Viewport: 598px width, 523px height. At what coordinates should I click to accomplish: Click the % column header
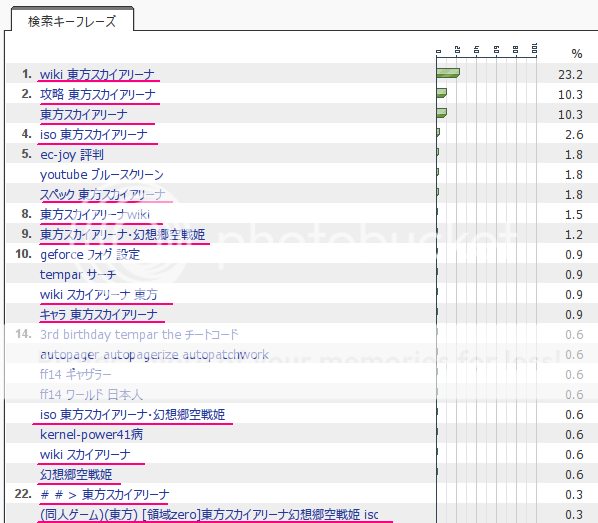[x=577, y=54]
